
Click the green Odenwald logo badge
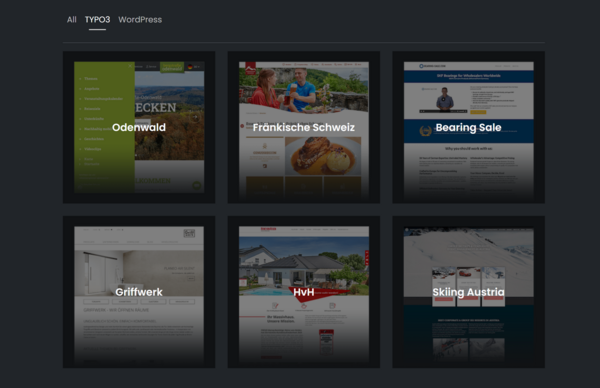(172, 67)
